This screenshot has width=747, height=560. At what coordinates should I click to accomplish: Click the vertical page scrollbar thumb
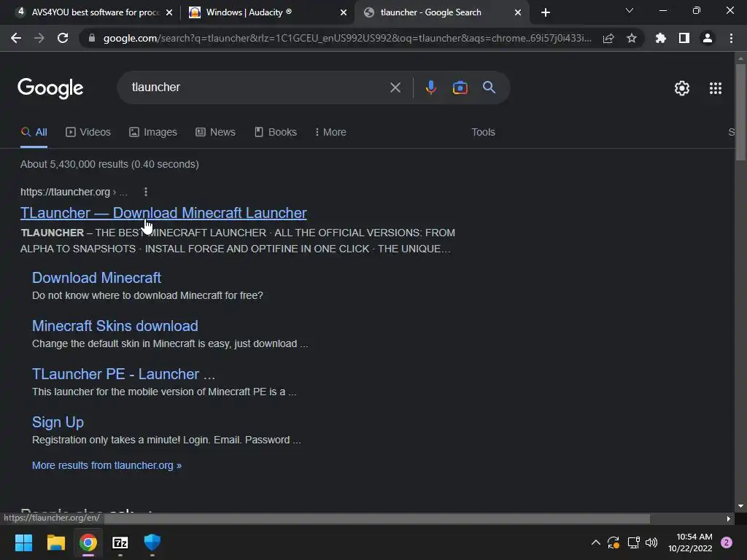click(740, 112)
